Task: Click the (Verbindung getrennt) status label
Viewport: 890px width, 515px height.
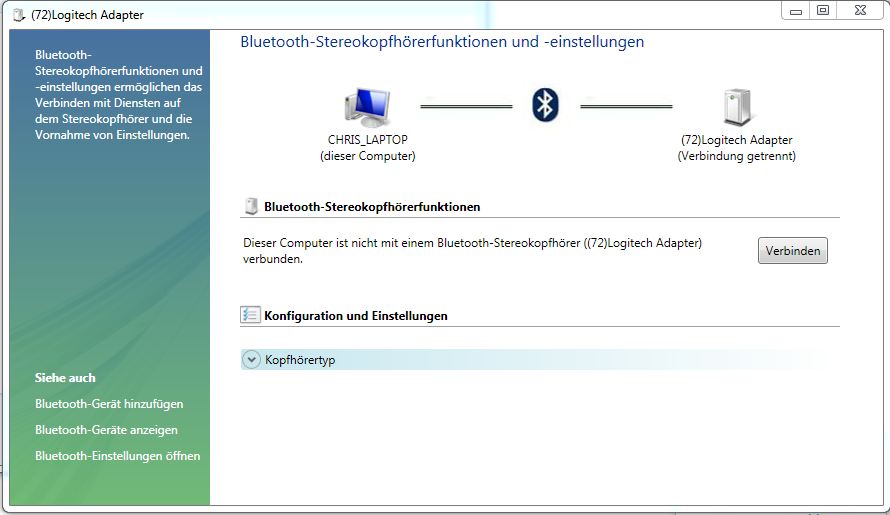Action: (x=737, y=156)
